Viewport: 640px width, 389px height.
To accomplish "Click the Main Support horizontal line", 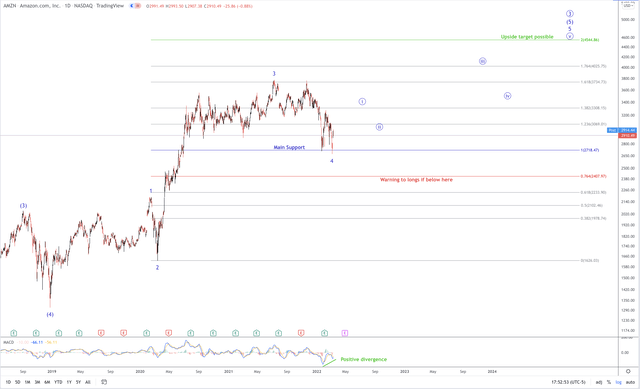I will click(x=365, y=150).
